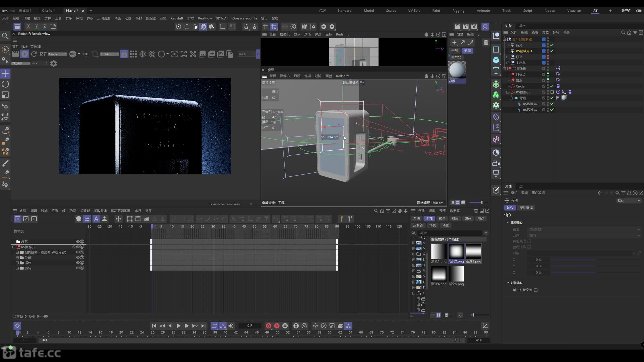Delete material with the trash icon

pyautogui.click(x=486, y=42)
